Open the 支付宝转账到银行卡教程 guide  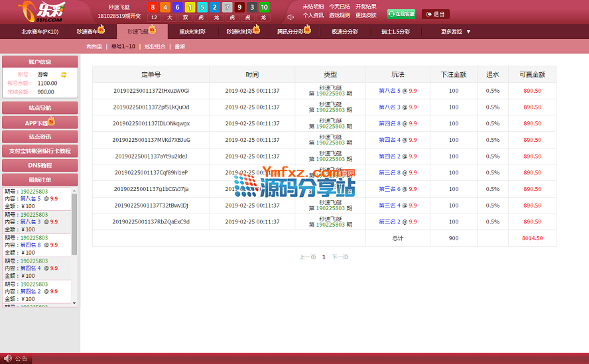click(40, 151)
